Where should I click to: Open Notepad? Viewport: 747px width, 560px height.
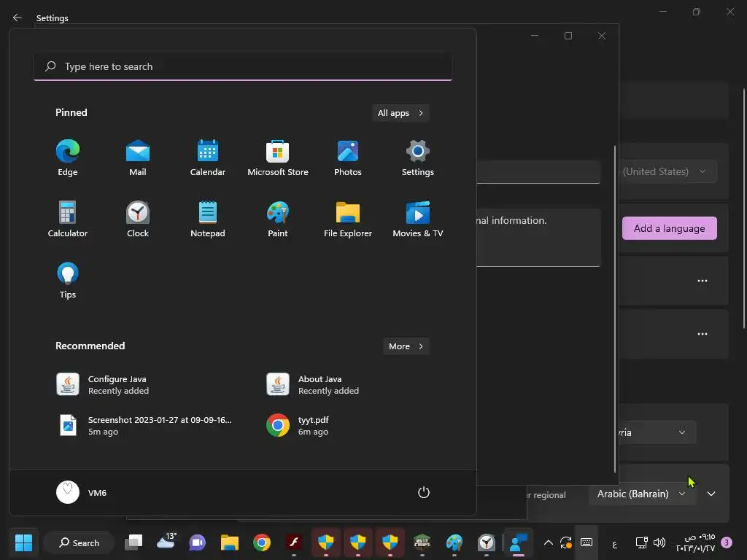click(208, 219)
